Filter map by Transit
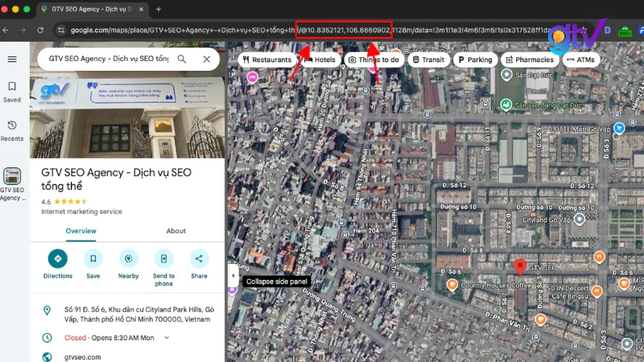The height and width of the screenshot is (362, 644). coord(428,60)
